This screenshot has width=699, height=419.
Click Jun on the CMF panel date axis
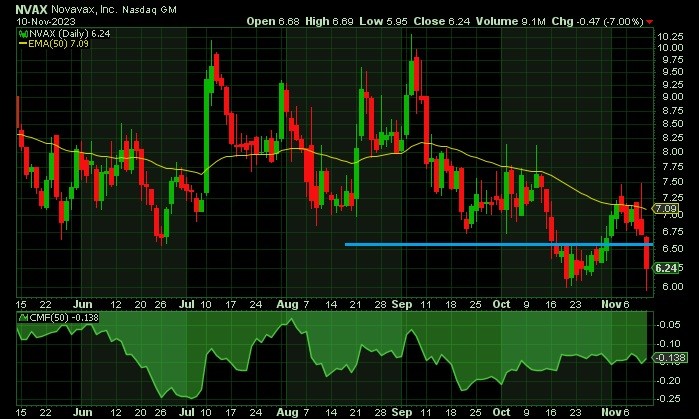click(82, 412)
